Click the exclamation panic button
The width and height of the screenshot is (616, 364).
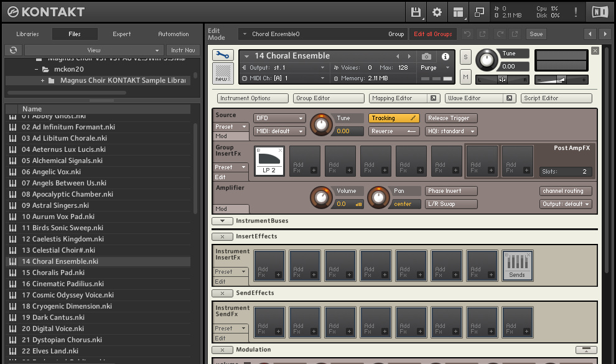point(576,12)
